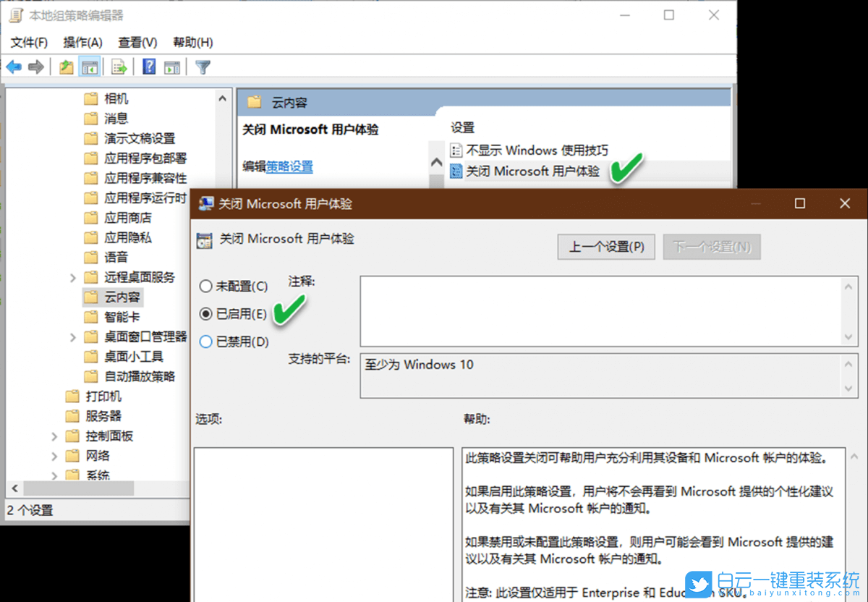The width and height of the screenshot is (868, 602).
Task: Open the 文件(F) menu
Action: click(x=28, y=42)
